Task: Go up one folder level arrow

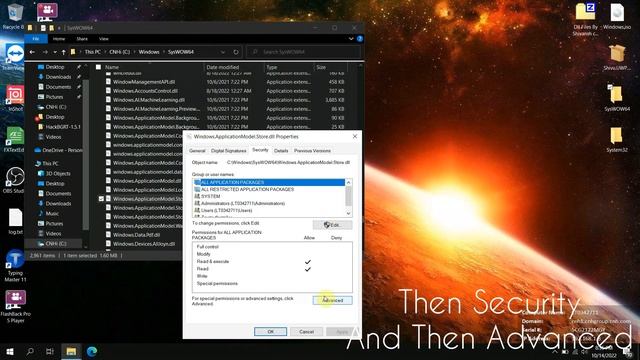Action: pos(63,52)
